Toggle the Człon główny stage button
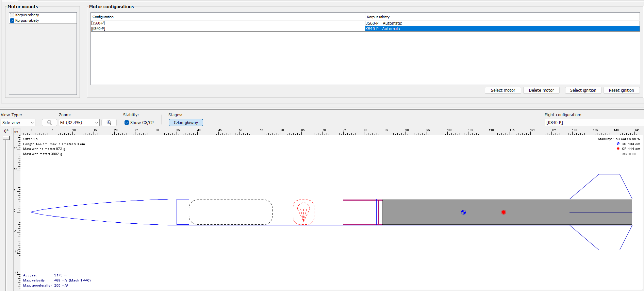Image resolution: width=644 pixels, height=291 pixels. click(x=186, y=123)
